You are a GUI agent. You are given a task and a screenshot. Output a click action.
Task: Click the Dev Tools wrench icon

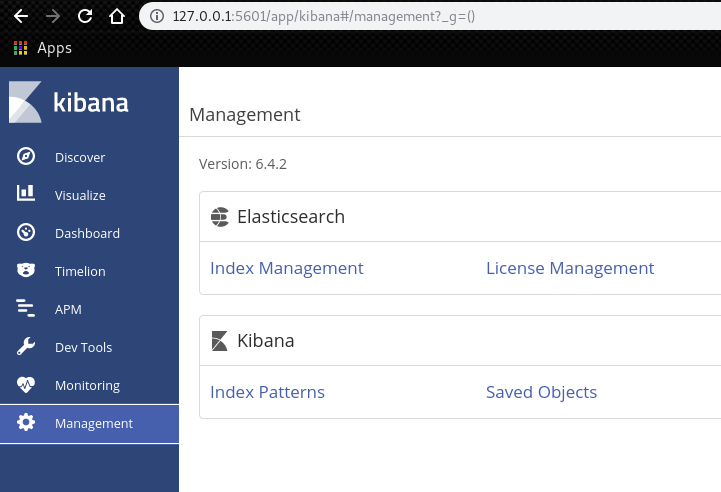point(26,347)
